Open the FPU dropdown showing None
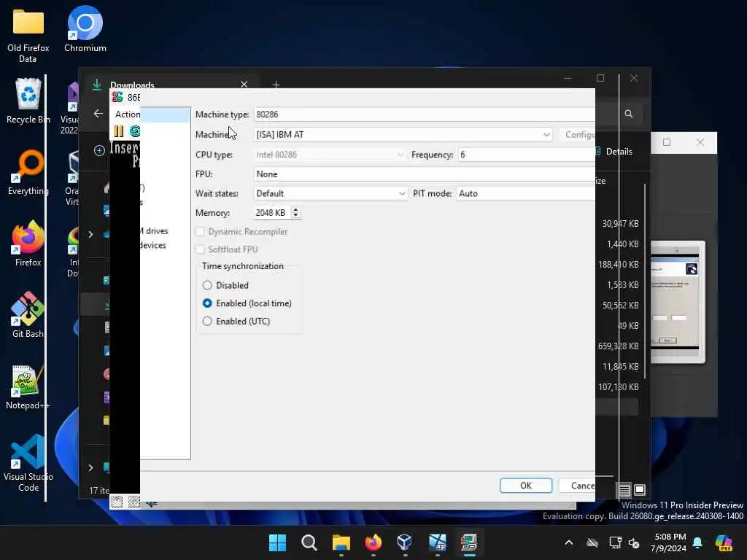 [424, 174]
